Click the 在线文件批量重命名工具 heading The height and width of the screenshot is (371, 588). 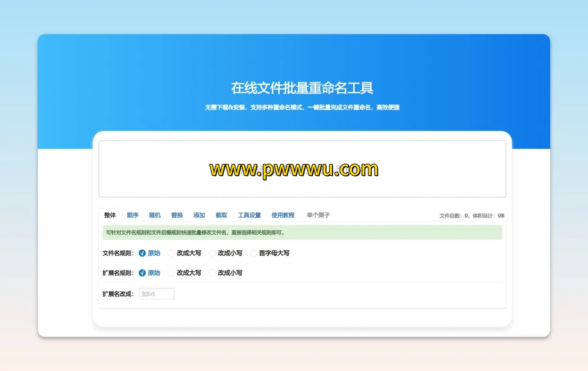tap(302, 88)
